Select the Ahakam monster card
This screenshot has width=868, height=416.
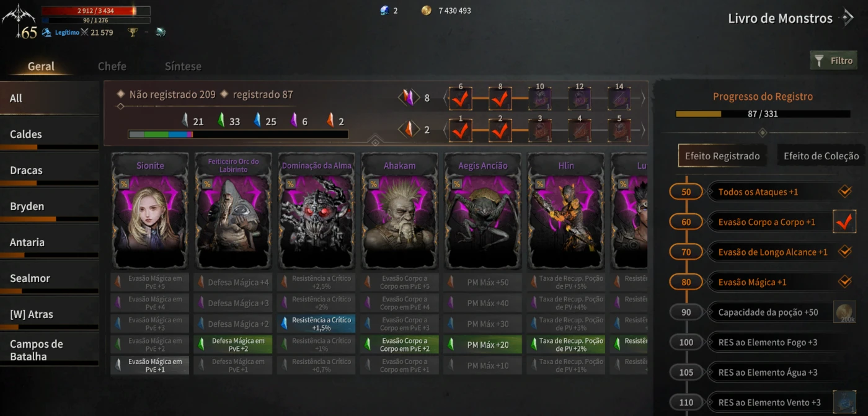pos(399,211)
